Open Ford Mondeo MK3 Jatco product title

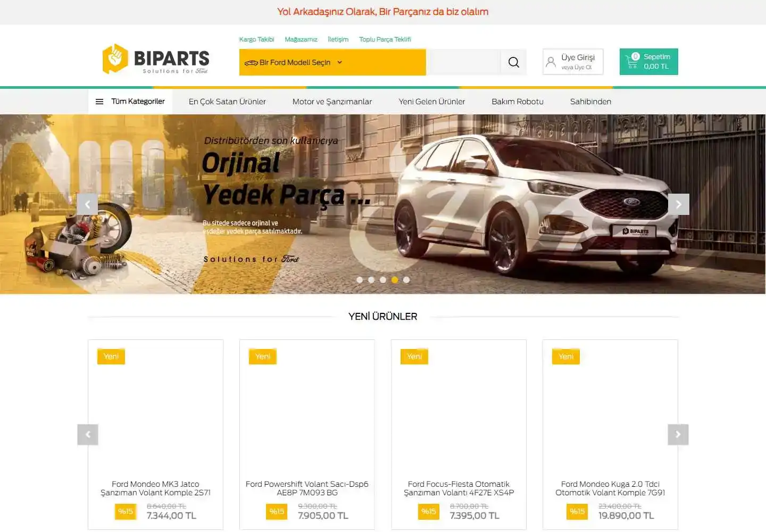pos(156,488)
